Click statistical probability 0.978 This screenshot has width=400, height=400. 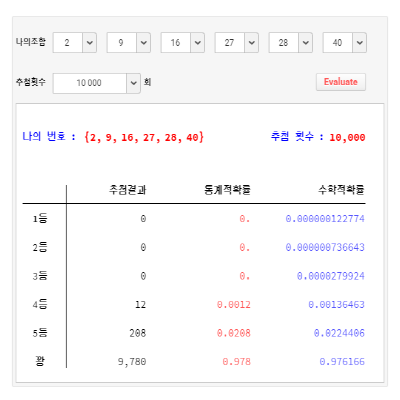tap(237, 362)
